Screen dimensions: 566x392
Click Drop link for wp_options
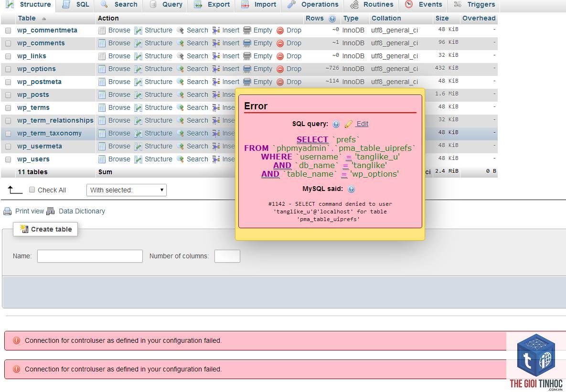294,69
